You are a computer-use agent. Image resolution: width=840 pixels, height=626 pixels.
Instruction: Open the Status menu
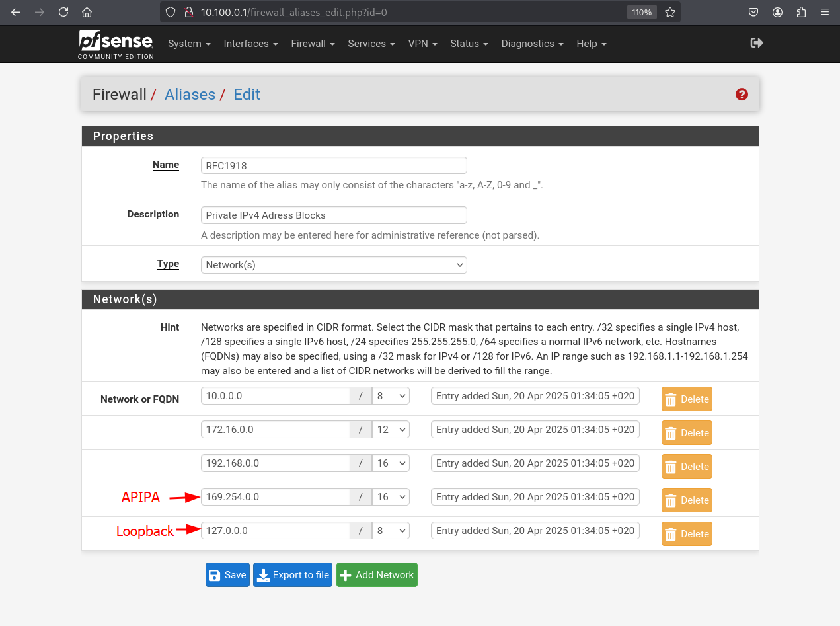(469, 44)
